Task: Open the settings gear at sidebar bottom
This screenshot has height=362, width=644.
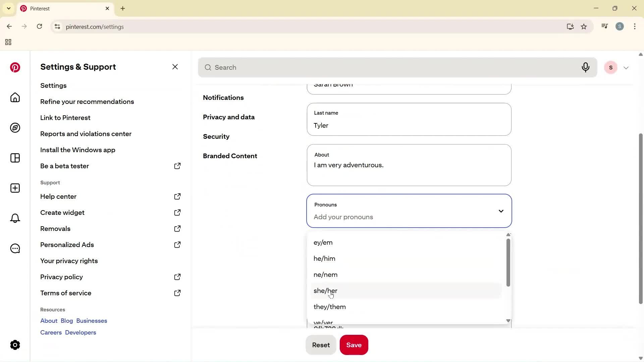Action: pos(15,345)
